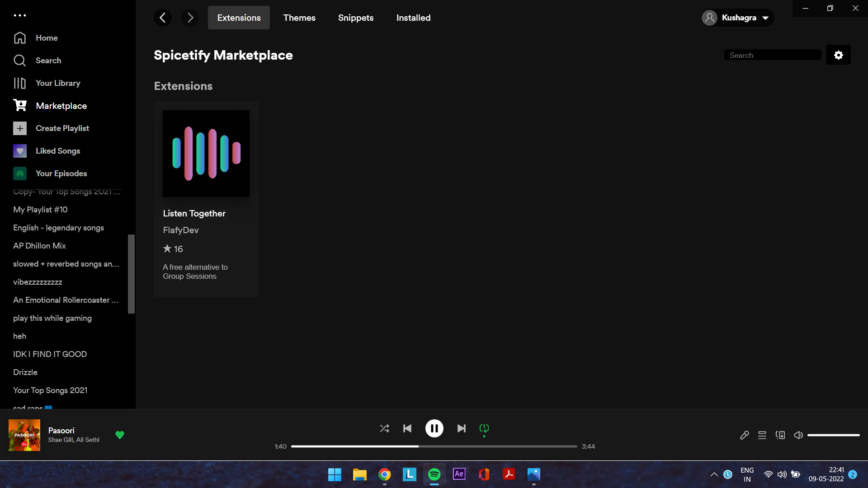Click Create Playlist in sidebar
The width and height of the screenshot is (868, 488).
pyautogui.click(x=62, y=128)
